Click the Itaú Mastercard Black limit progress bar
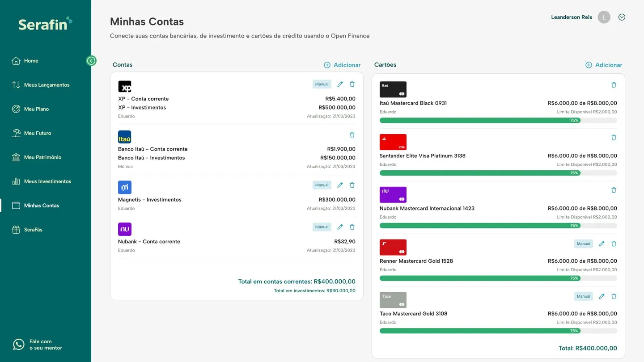 coord(498,120)
